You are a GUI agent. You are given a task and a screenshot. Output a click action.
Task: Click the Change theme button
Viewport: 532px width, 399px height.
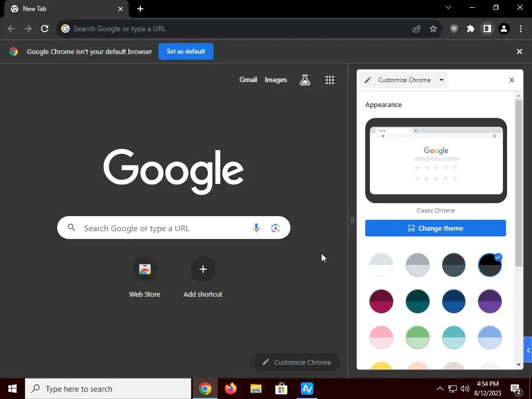[436, 228]
